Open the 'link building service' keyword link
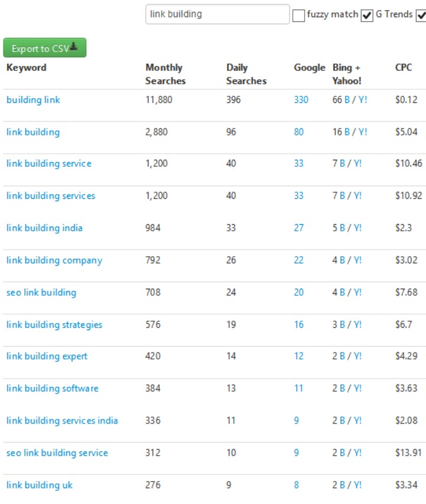The image size is (426, 504). [x=49, y=163]
